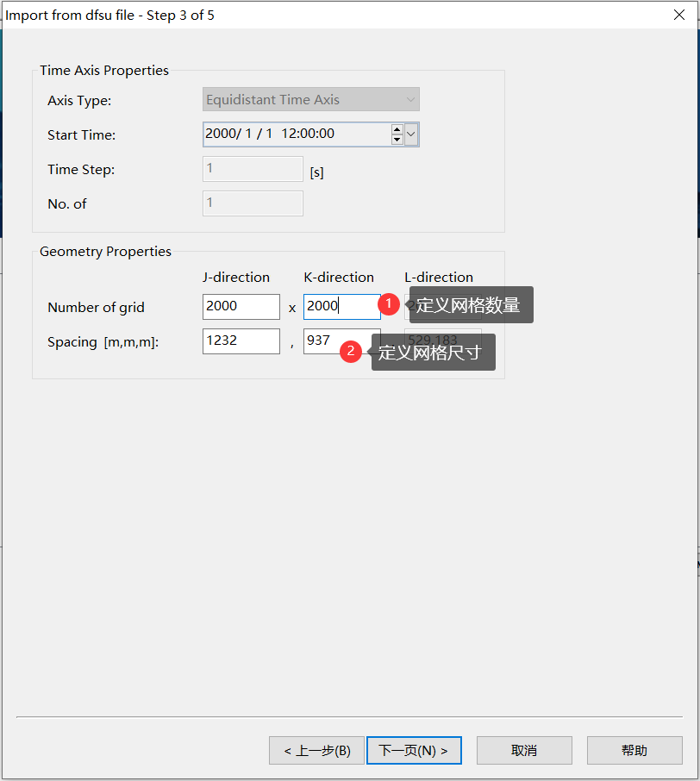Click the Number of grid label
This screenshot has width=700, height=781.
click(x=97, y=308)
